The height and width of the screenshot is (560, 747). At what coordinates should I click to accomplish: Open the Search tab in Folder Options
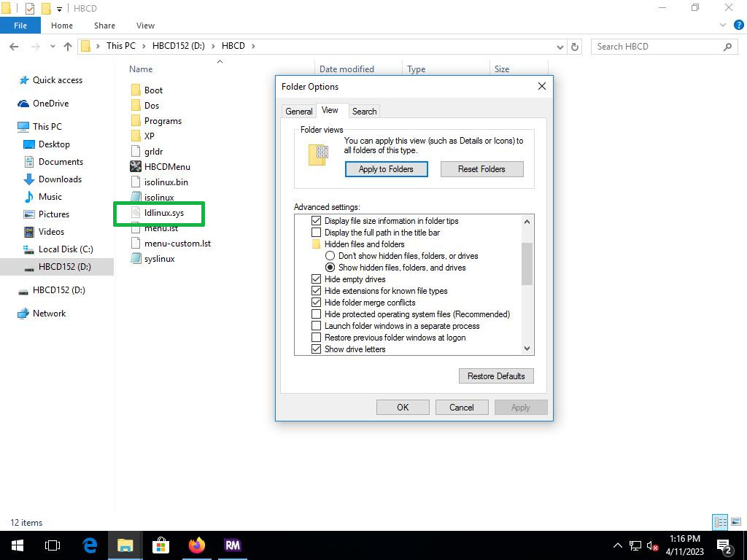[364, 112]
